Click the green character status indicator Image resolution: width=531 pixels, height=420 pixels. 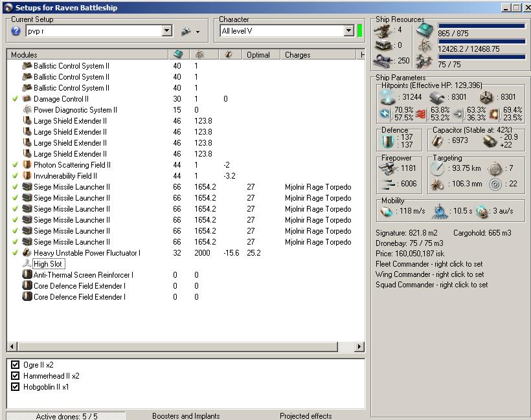pos(359,31)
